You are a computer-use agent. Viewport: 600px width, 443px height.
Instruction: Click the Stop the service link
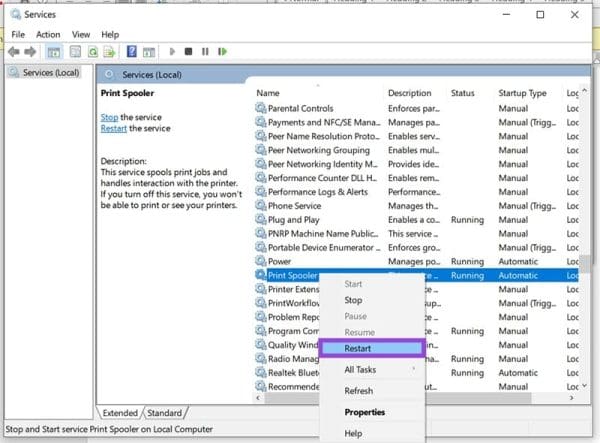click(109, 117)
